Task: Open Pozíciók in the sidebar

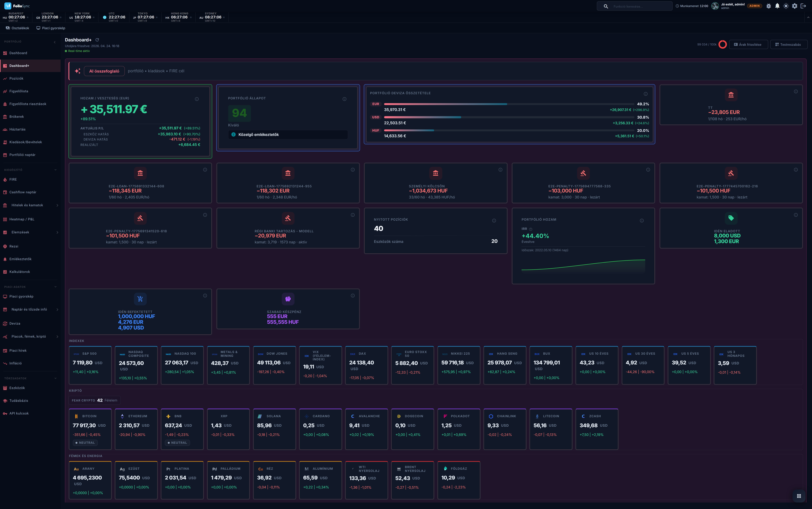Action: [30, 78]
